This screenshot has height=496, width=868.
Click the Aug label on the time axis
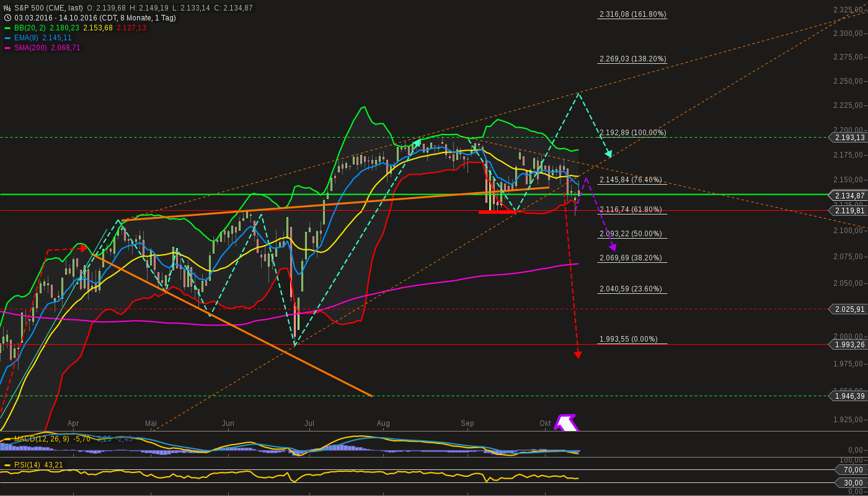pos(383,423)
